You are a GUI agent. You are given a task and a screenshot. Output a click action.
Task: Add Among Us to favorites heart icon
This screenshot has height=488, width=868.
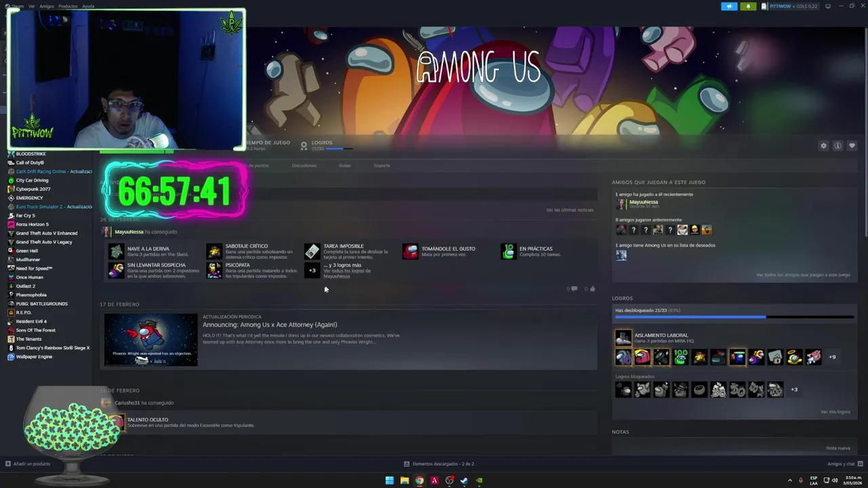point(852,146)
